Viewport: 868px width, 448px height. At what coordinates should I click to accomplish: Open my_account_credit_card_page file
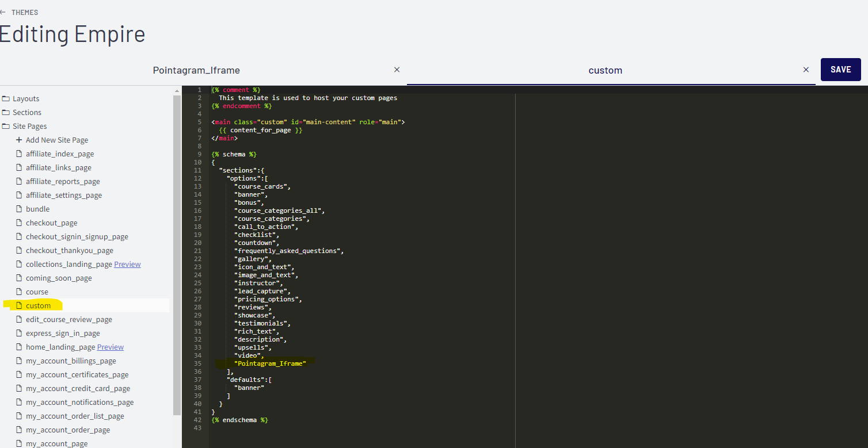78,388
